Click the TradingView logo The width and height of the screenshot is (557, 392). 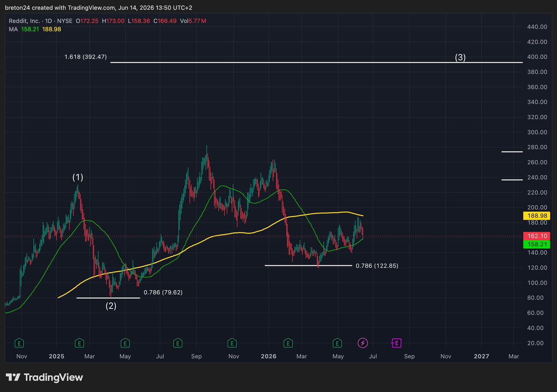tap(45, 377)
